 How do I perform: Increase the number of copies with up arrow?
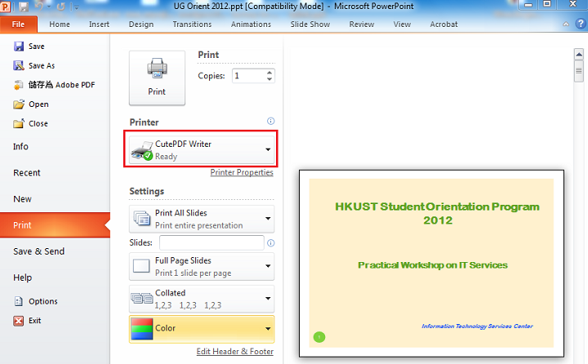point(269,72)
